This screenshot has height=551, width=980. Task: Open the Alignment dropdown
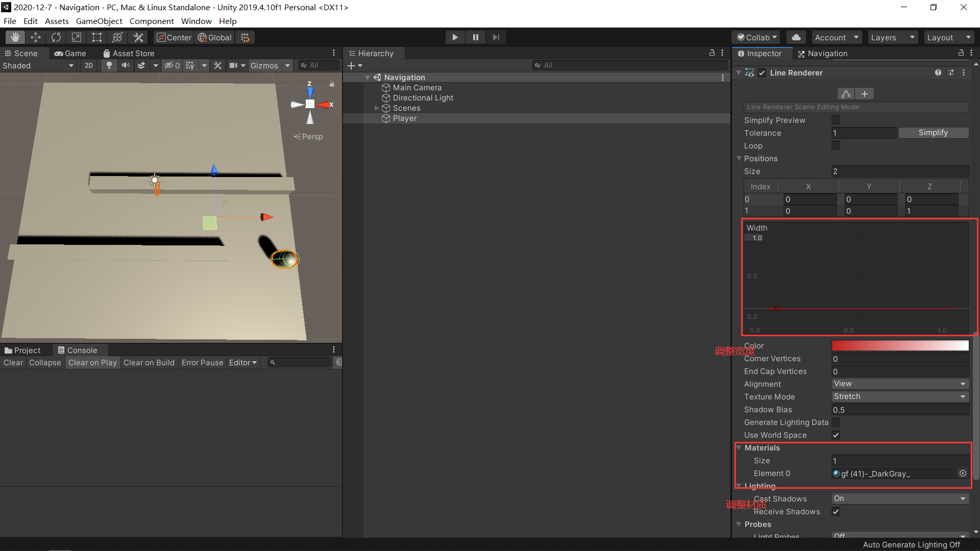(900, 384)
